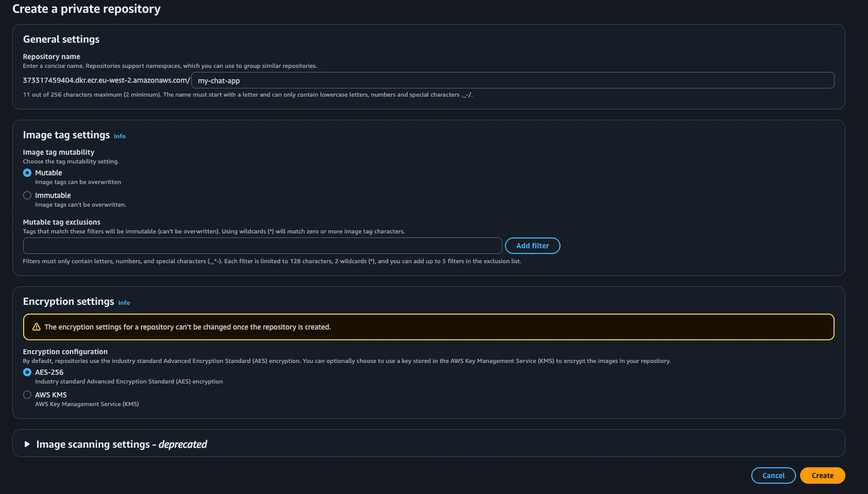Select the Immutable tag option
868x494 pixels.
click(x=27, y=195)
